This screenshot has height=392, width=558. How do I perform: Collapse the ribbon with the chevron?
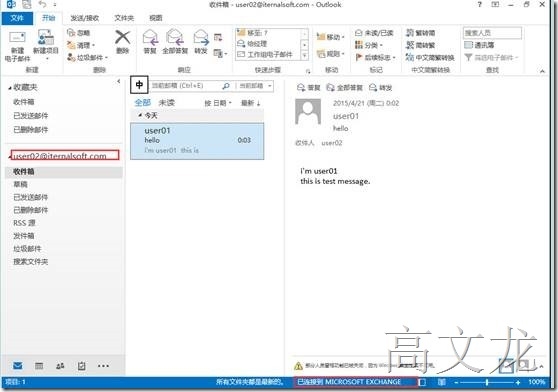[542, 71]
